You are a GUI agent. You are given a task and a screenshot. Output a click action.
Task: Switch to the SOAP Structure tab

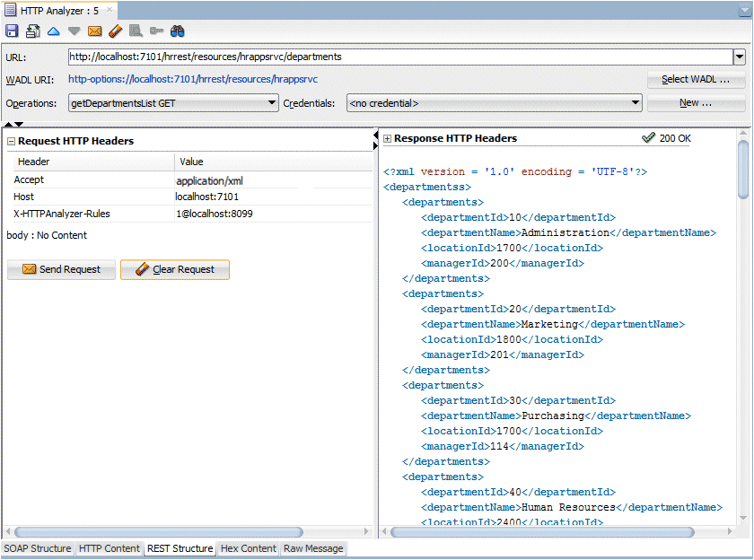coord(38,548)
